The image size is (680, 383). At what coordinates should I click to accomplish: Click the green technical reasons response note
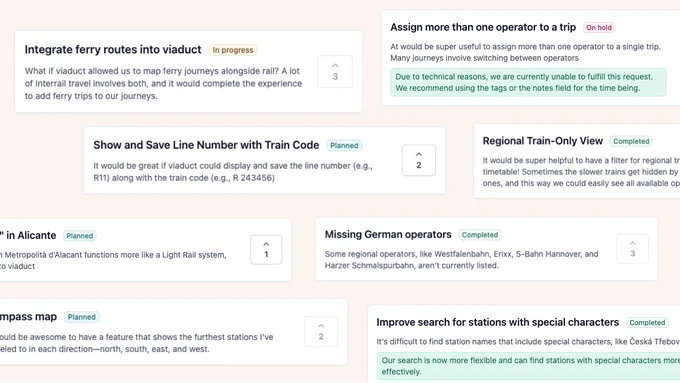(x=528, y=82)
